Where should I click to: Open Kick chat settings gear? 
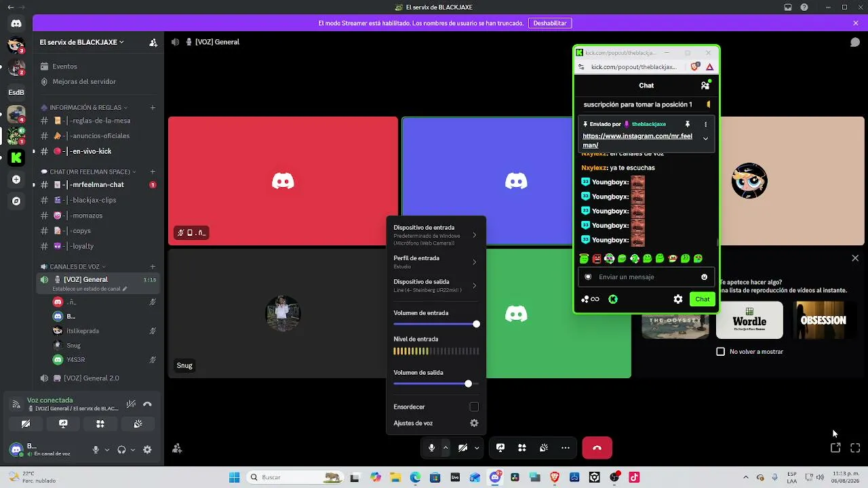coord(677,299)
